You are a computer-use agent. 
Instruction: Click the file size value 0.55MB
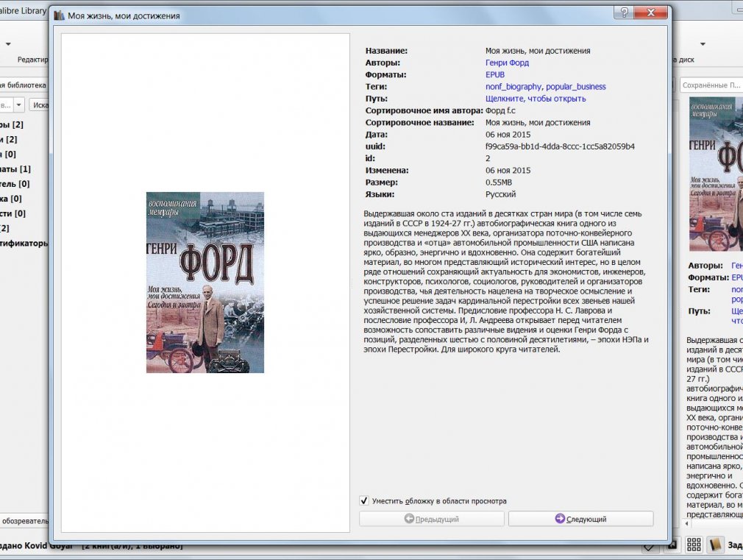click(x=499, y=182)
